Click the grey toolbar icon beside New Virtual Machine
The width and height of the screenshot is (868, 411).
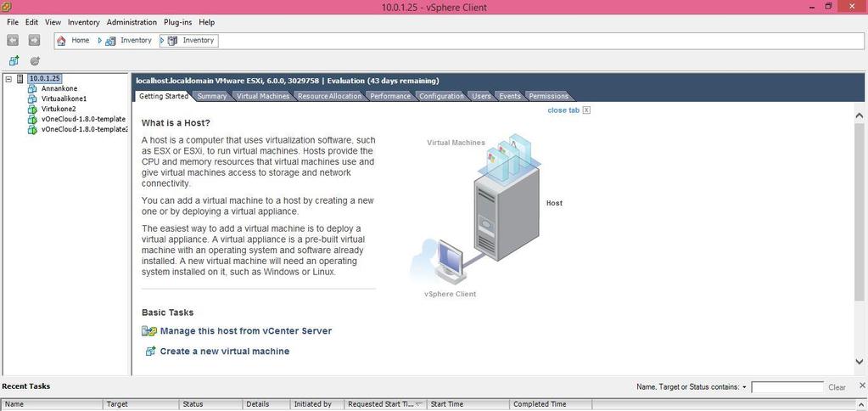(x=35, y=61)
